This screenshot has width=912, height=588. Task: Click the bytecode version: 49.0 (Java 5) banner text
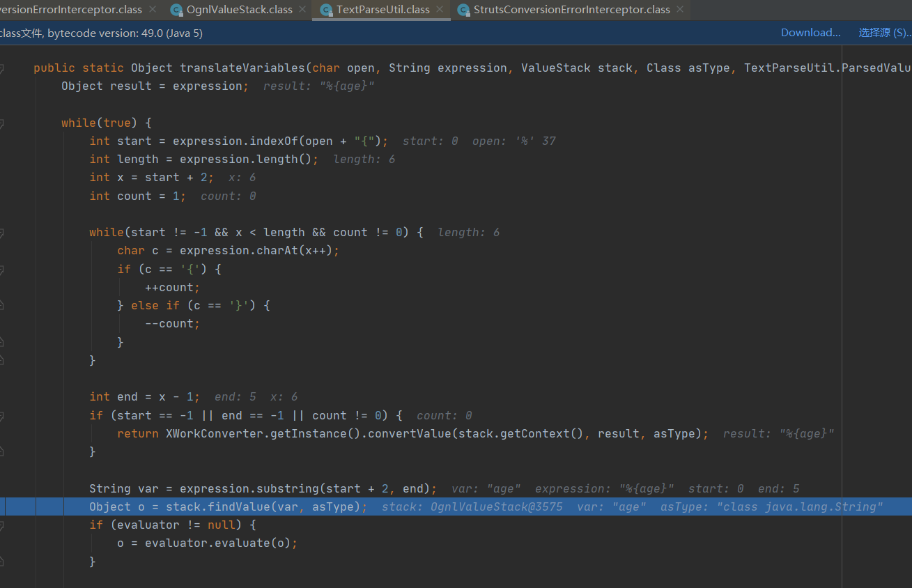[125, 33]
